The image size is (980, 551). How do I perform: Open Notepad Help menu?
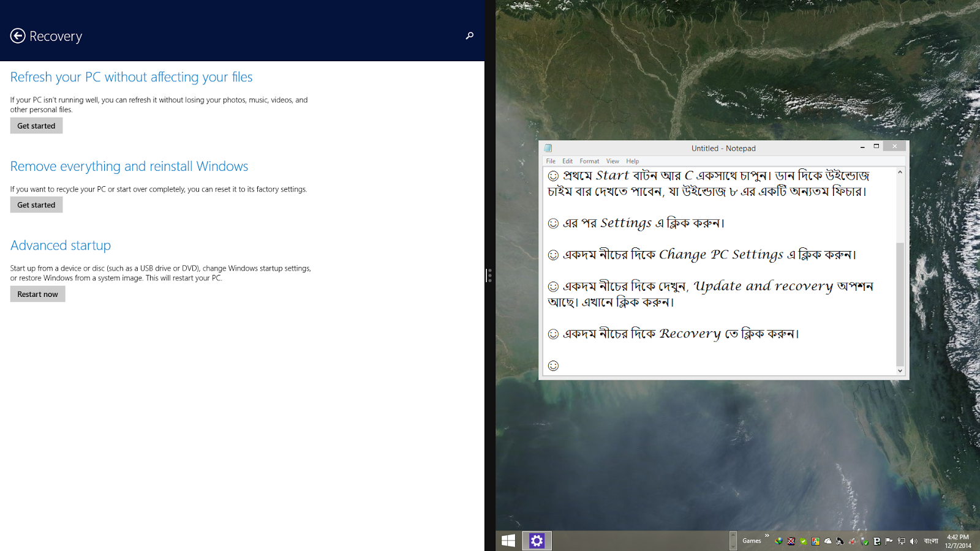pyautogui.click(x=633, y=161)
